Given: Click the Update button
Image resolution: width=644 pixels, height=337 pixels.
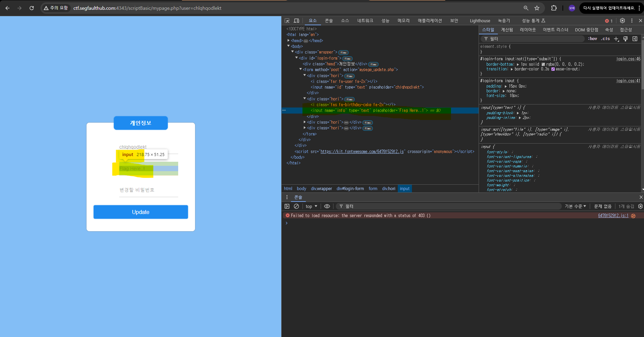Looking at the screenshot, I should click(141, 212).
